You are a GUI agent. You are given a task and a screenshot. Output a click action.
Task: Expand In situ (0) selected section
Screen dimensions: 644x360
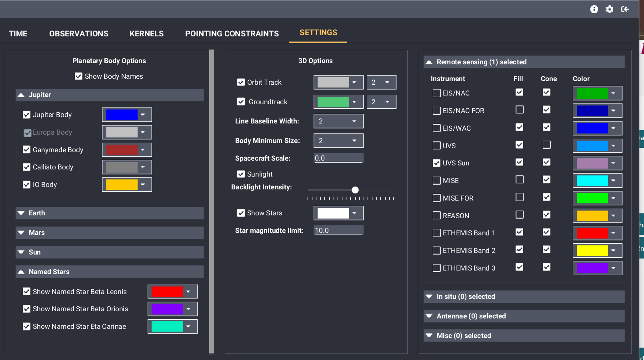tap(524, 296)
